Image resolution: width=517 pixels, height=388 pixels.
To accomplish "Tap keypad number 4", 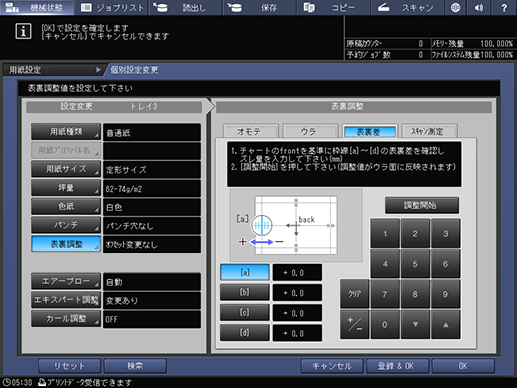I will (385, 264).
